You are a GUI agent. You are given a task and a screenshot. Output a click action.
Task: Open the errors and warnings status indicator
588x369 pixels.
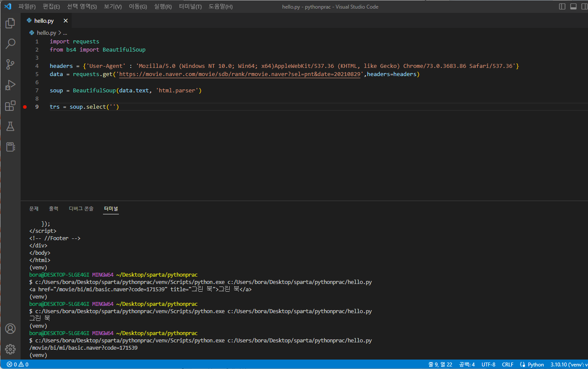pos(18,365)
